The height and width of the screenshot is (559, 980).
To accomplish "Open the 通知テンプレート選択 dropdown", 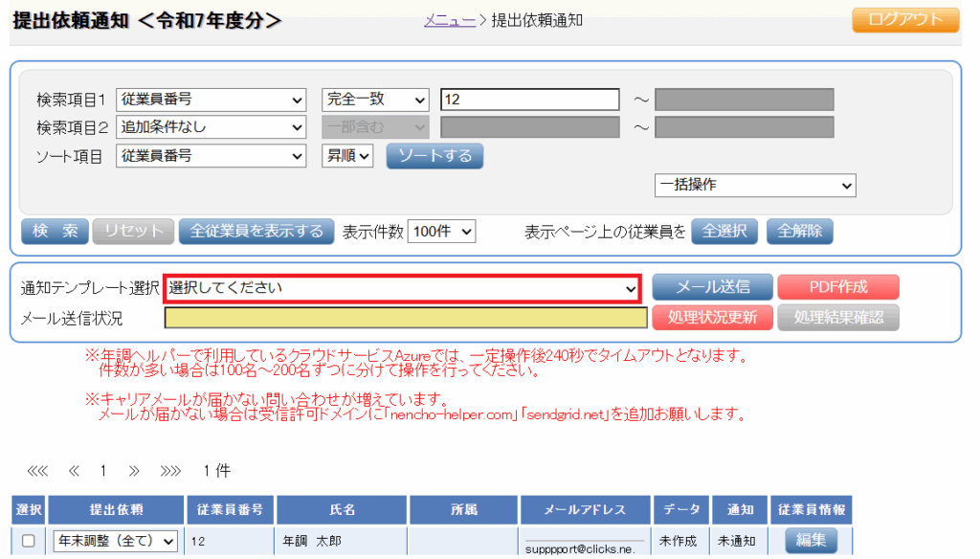I will pyautogui.click(x=402, y=287).
